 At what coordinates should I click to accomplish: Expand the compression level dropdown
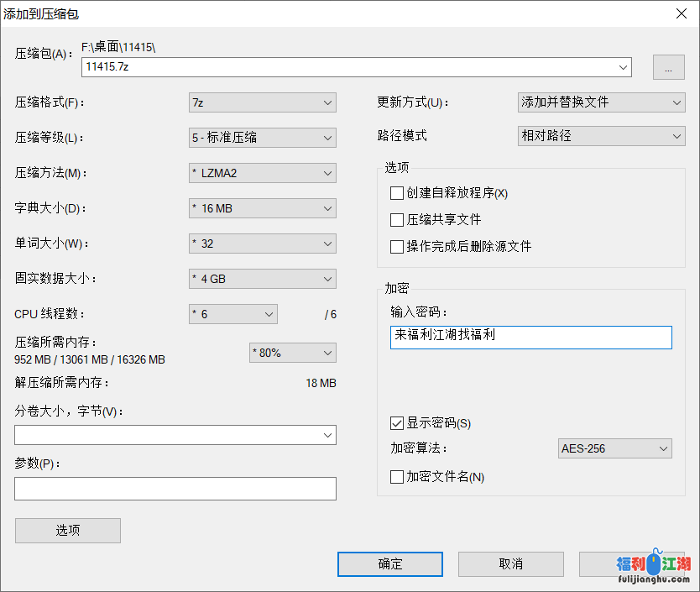pyautogui.click(x=263, y=138)
